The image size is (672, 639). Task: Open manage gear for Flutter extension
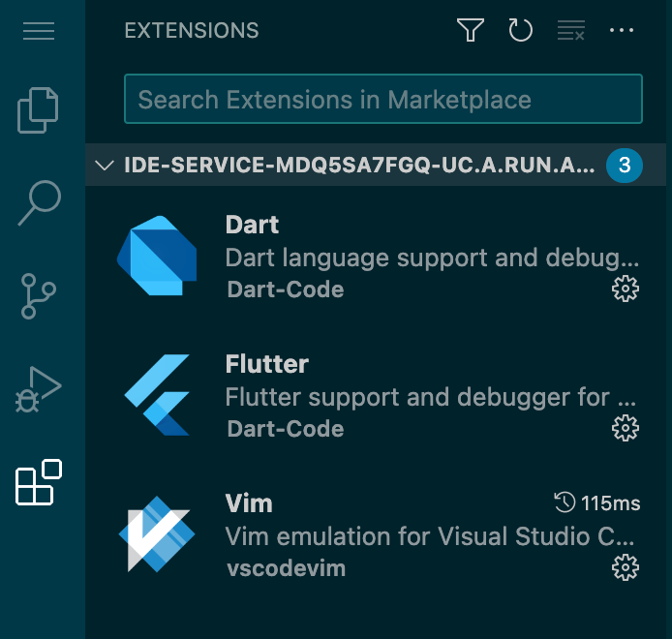tap(626, 428)
